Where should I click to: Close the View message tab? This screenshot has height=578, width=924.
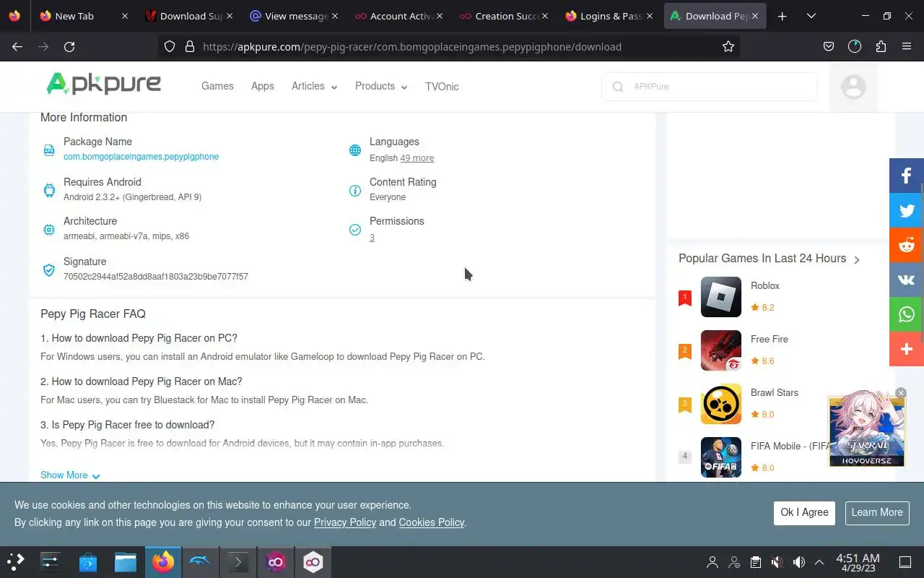tap(334, 16)
